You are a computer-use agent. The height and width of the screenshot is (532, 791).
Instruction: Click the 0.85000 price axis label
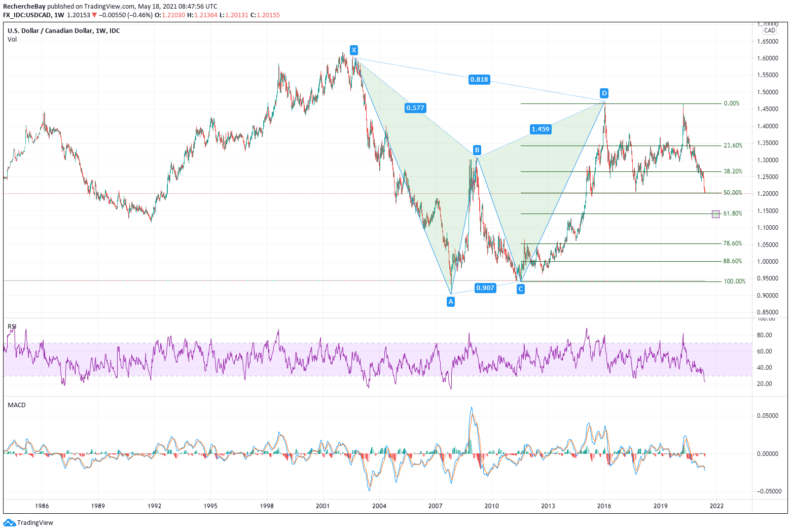(x=768, y=312)
